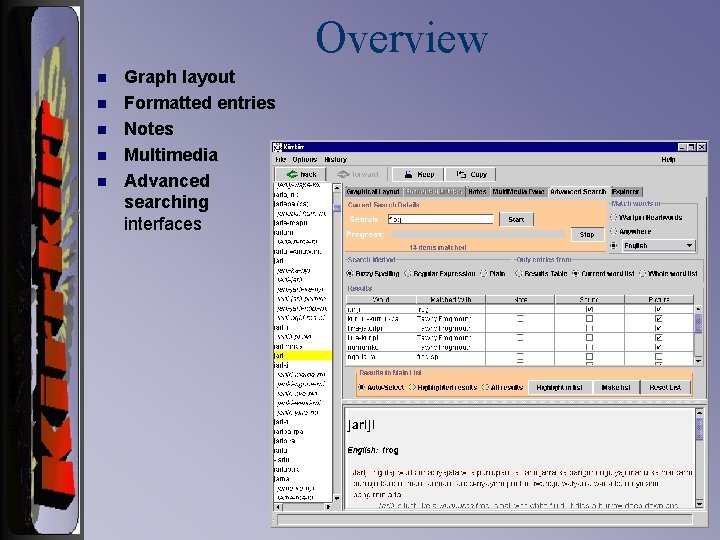Switch to the Formatted Entries tab
Screen dimensions: 720x540
point(434,191)
